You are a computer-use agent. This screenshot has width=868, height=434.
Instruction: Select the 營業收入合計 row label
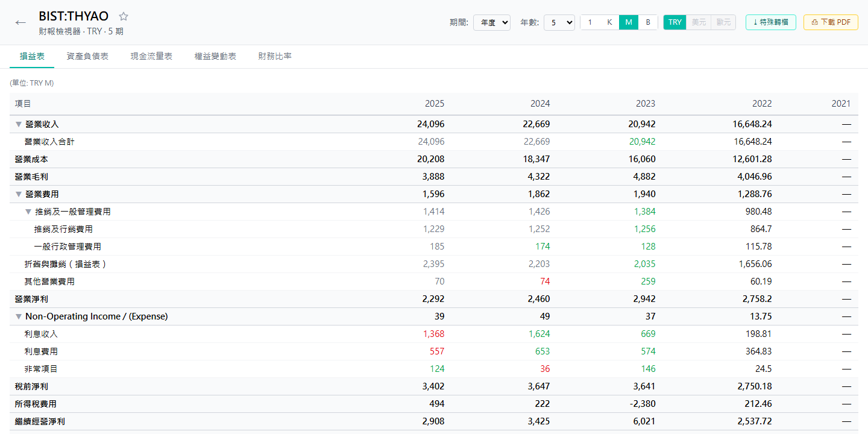(x=49, y=142)
